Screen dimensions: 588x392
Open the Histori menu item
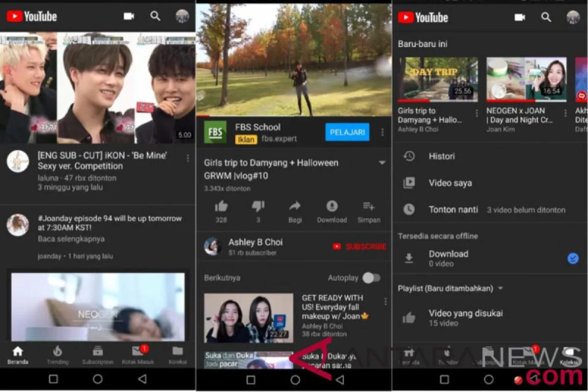click(441, 156)
